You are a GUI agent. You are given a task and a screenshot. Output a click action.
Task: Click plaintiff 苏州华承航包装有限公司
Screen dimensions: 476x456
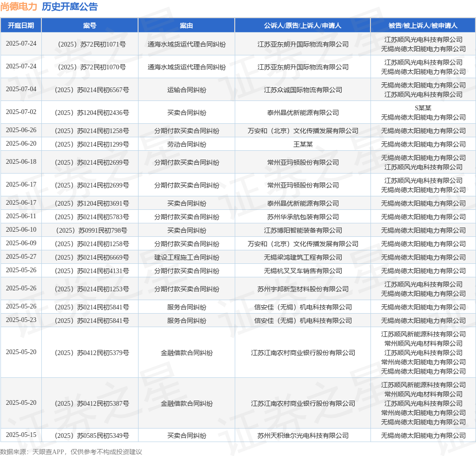tap(303, 217)
